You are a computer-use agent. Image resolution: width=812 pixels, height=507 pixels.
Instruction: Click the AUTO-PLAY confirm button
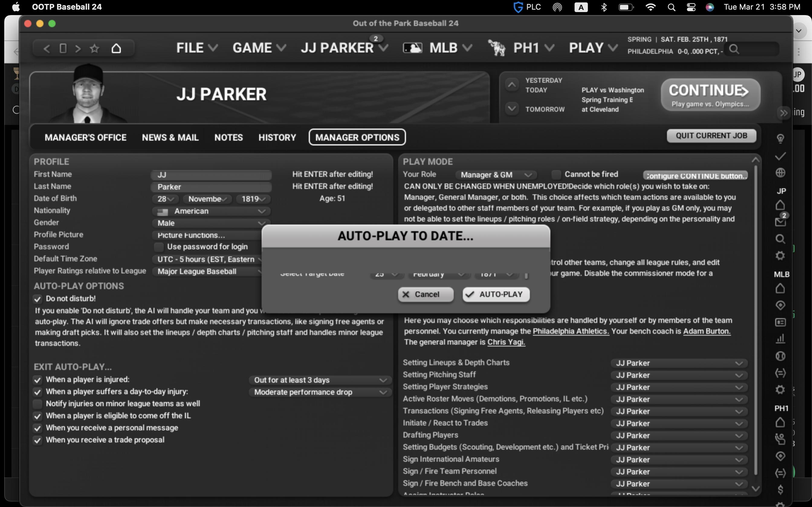pyautogui.click(x=496, y=294)
